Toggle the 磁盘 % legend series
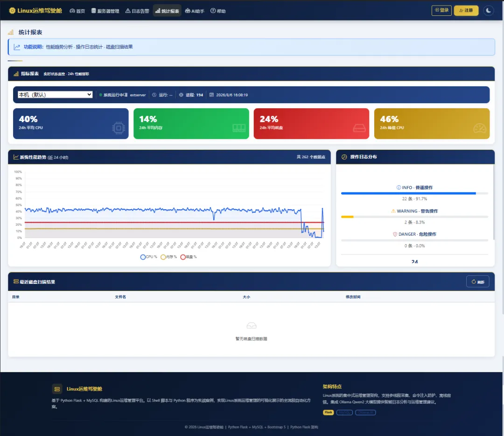Screen dimensions: 504x436 [x=189, y=257]
